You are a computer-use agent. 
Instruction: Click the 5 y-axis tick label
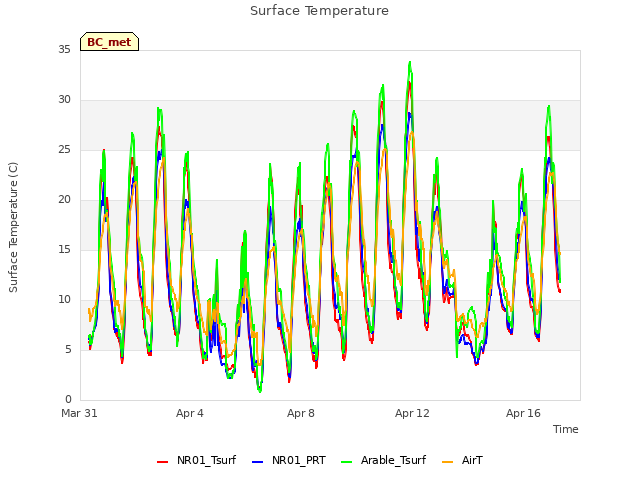point(68,350)
